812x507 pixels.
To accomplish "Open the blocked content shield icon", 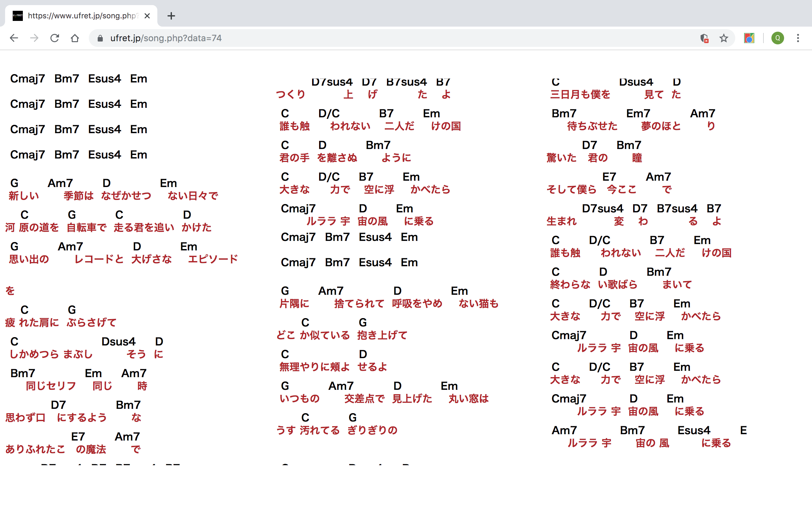I will click(x=704, y=38).
